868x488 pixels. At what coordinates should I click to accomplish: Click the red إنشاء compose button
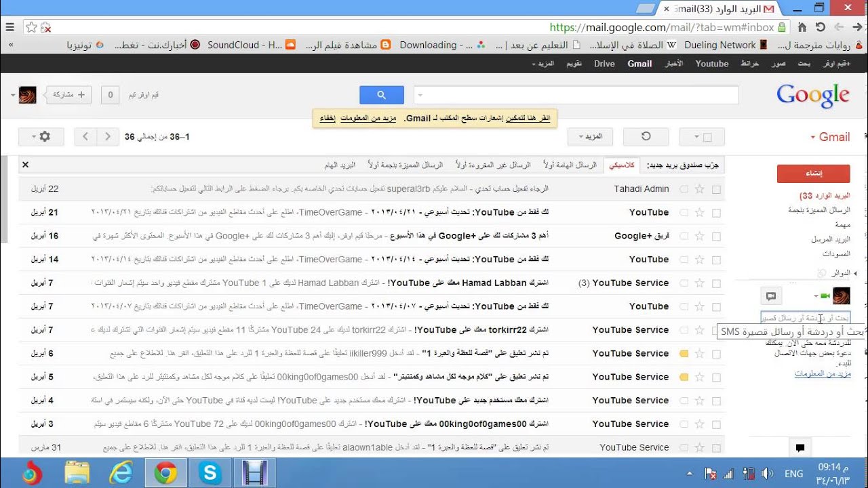[x=813, y=174]
